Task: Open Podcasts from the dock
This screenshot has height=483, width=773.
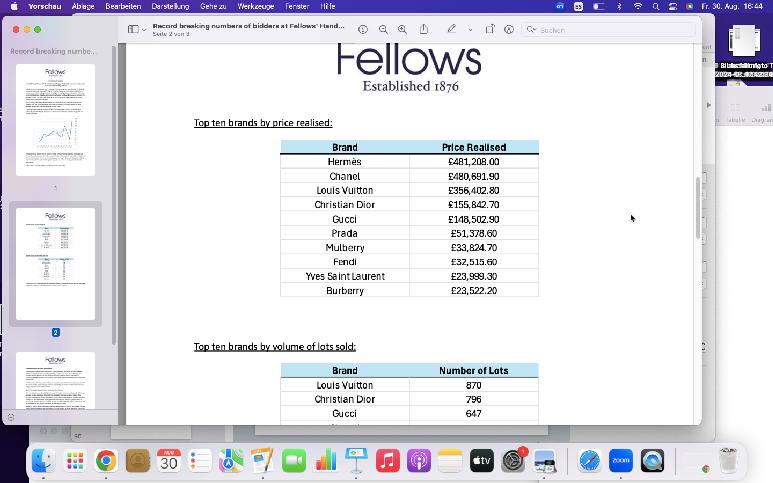Action: [419, 461]
